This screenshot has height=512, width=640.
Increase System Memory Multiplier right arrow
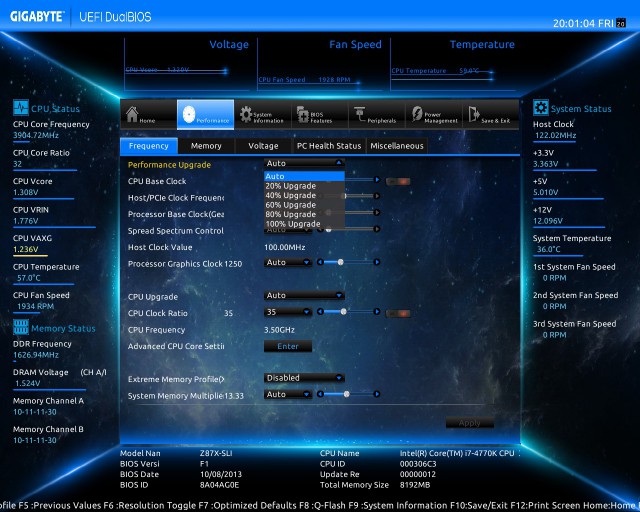pos(377,394)
